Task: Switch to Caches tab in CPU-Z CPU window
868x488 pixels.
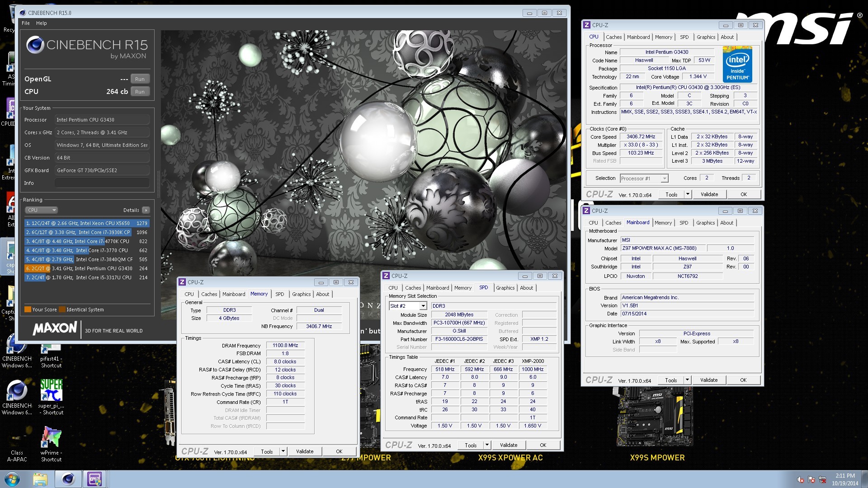Action: (614, 37)
